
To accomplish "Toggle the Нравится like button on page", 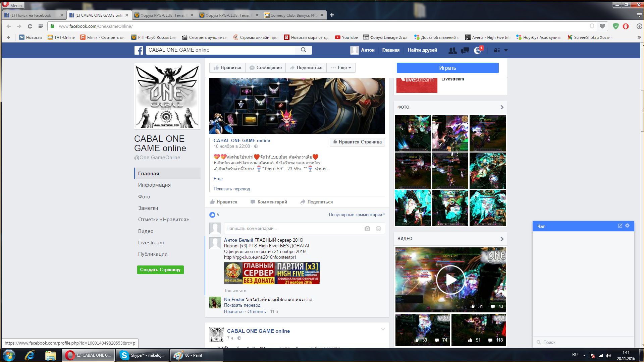I will (227, 68).
